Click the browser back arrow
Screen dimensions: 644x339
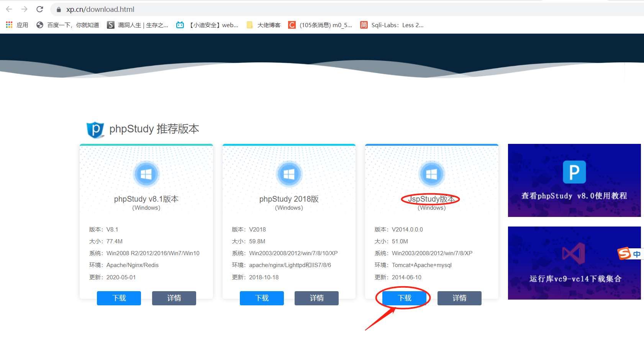click(x=9, y=9)
